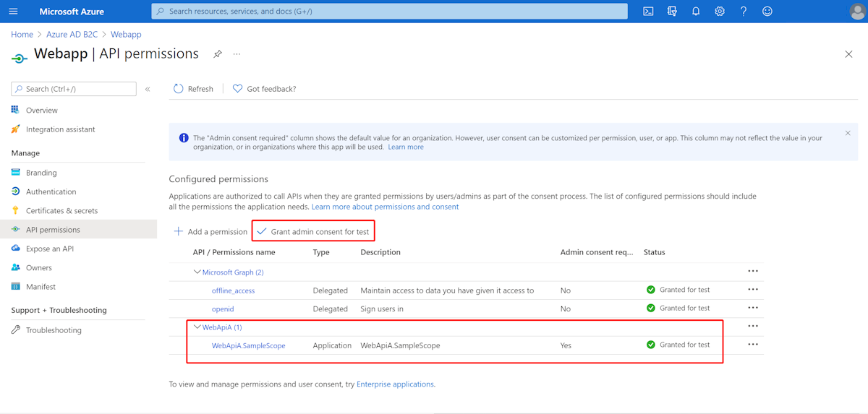Collapse the left sidebar menu

pos(148,89)
